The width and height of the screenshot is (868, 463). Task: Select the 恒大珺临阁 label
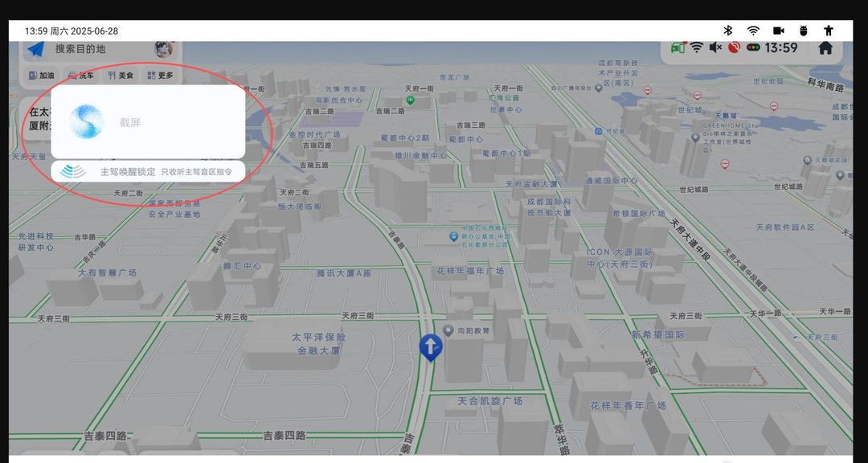coord(300,206)
